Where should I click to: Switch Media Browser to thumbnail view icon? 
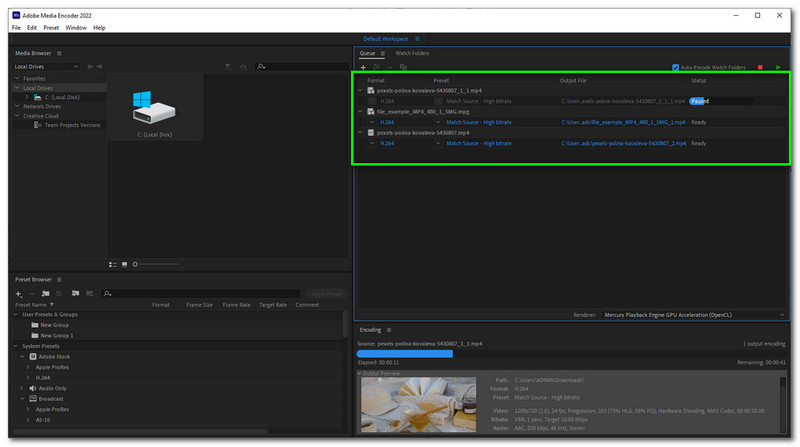pyautogui.click(x=123, y=264)
